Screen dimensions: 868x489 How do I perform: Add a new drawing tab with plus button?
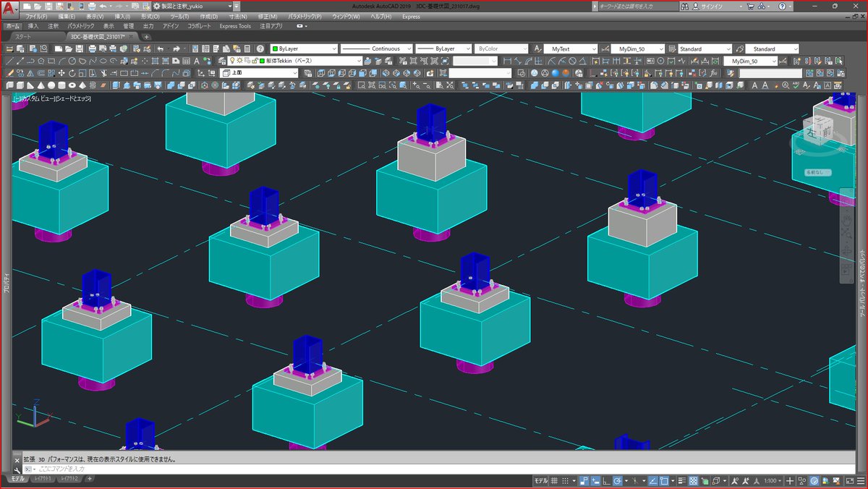147,36
